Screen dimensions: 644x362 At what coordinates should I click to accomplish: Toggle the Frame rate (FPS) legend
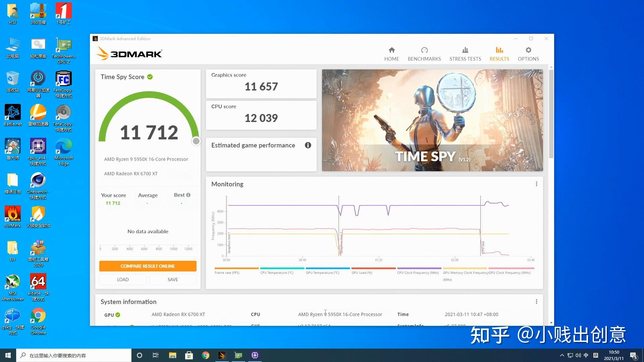(x=236, y=271)
